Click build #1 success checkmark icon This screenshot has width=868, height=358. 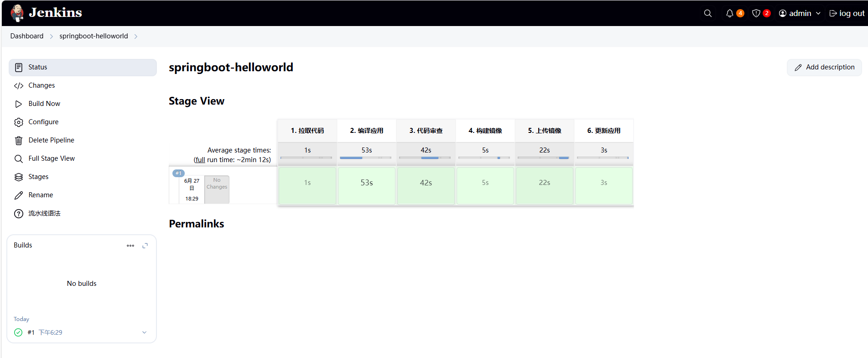(18, 332)
